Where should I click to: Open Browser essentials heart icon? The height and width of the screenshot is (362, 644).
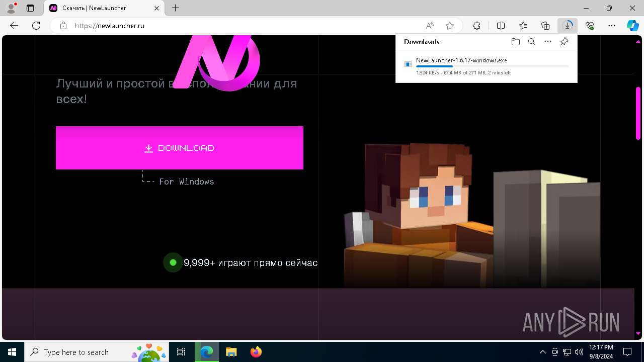pos(590,26)
